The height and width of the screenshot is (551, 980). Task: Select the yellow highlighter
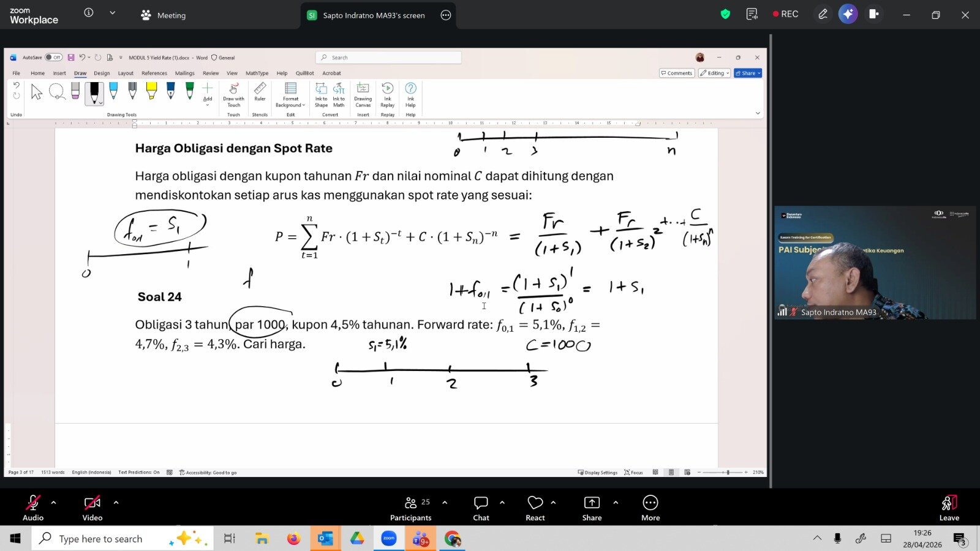click(151, 91)
